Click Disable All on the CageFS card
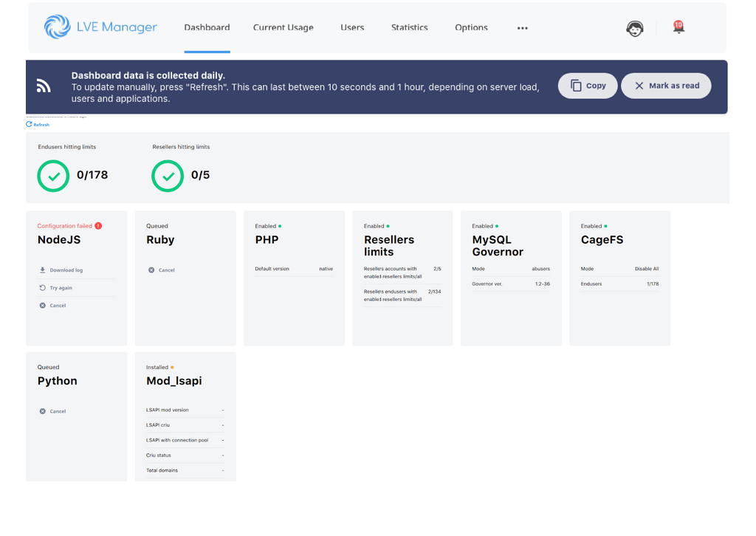The height and width of the screenshot is (536, 756). pos(647,269)
